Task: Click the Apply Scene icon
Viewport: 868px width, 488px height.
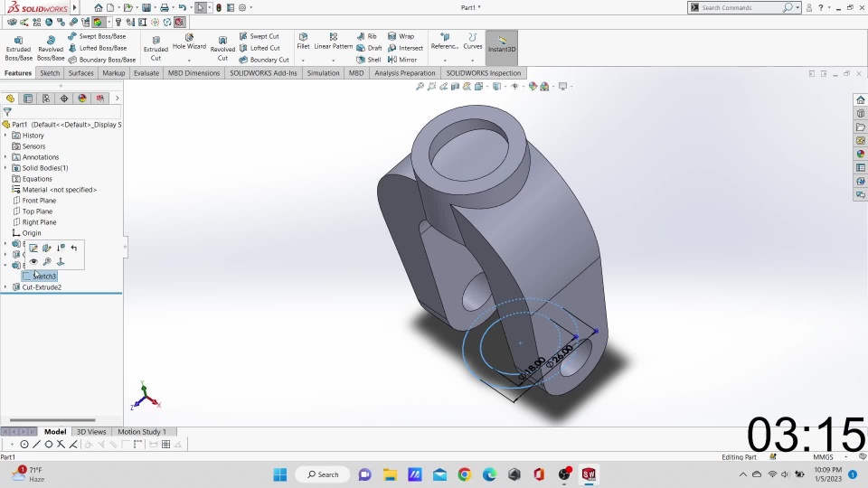Action: point(545,87)
